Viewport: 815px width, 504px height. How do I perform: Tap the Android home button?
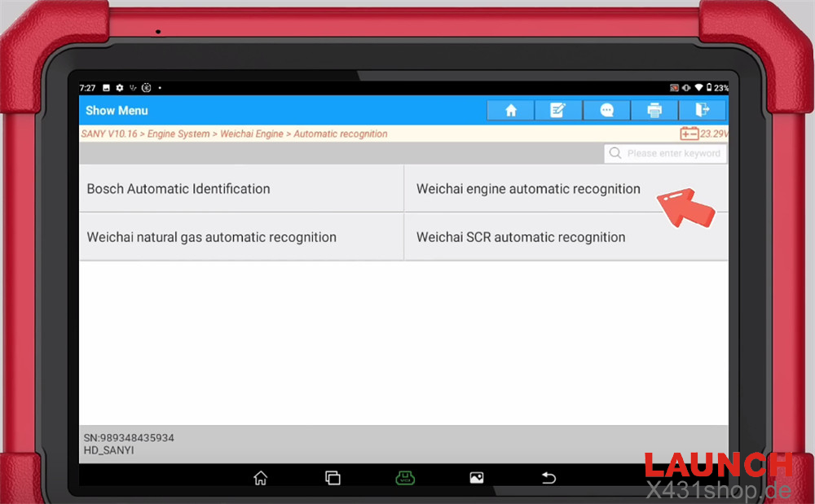point(260,478)
